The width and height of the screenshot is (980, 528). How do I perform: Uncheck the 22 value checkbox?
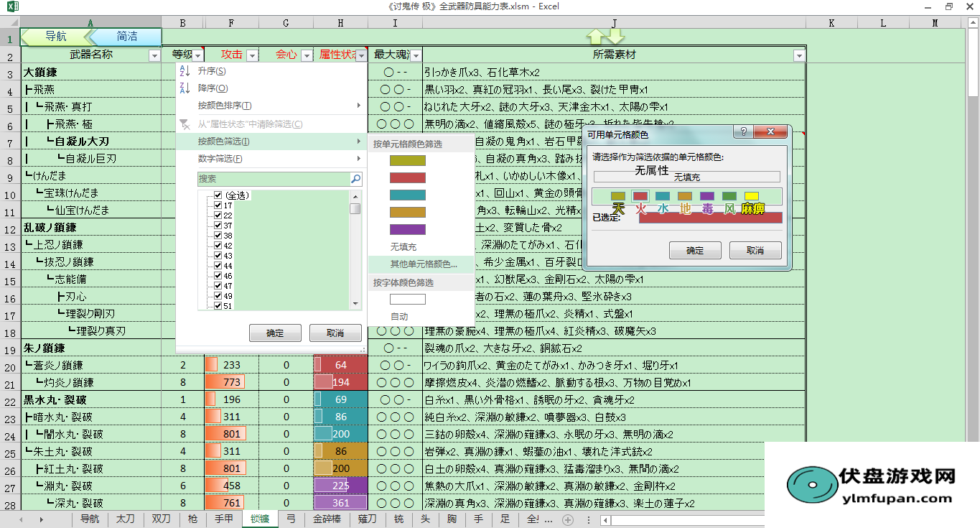[218, 216]
